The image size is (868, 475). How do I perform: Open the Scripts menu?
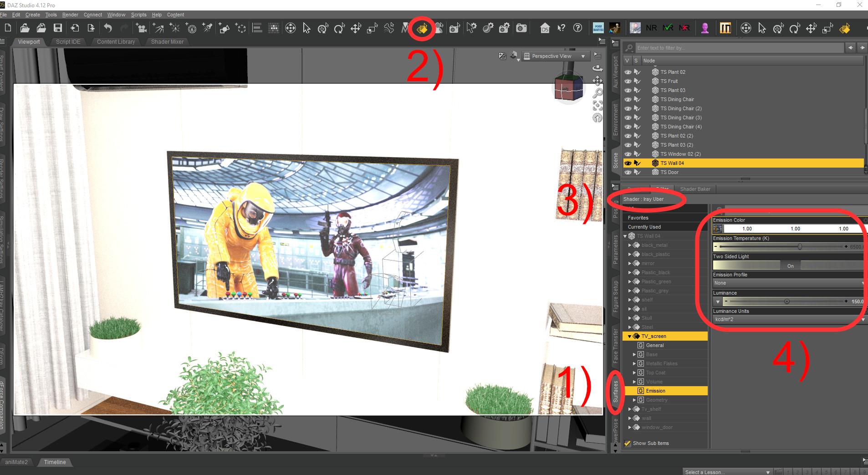138,15
